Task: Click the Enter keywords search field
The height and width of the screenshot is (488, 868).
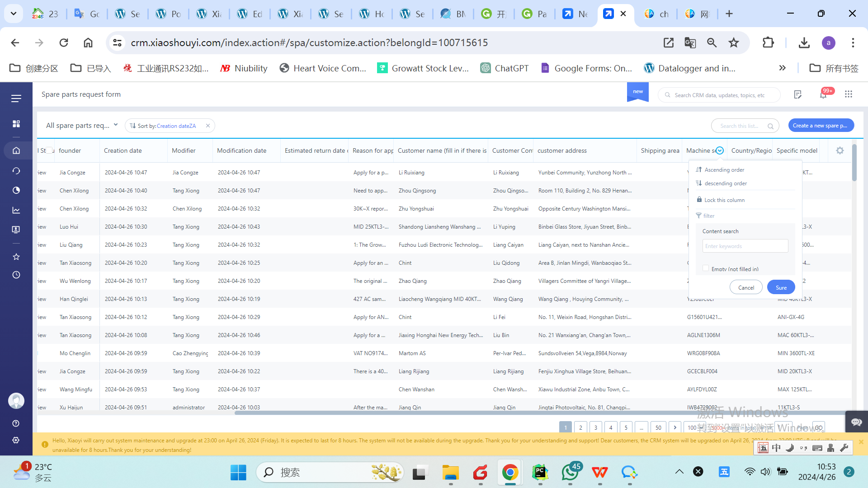Action: click(745, 246)
